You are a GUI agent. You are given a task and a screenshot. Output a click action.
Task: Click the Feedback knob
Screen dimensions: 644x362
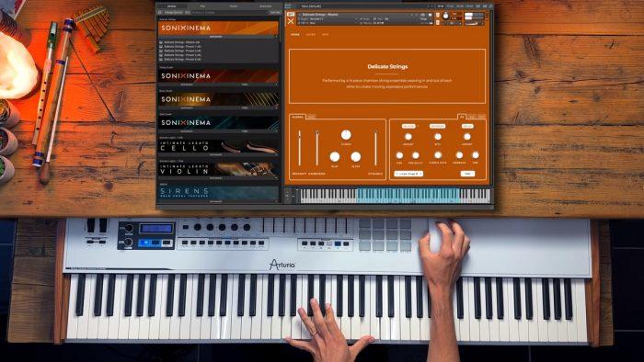[460, 155]
